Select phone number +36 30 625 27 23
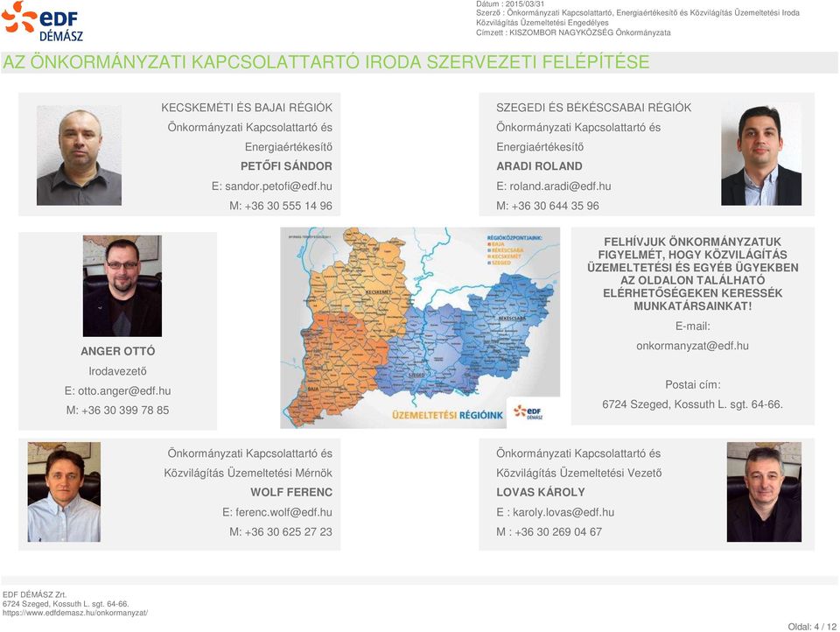Viewport: 840px width, 632px height. 288,531
